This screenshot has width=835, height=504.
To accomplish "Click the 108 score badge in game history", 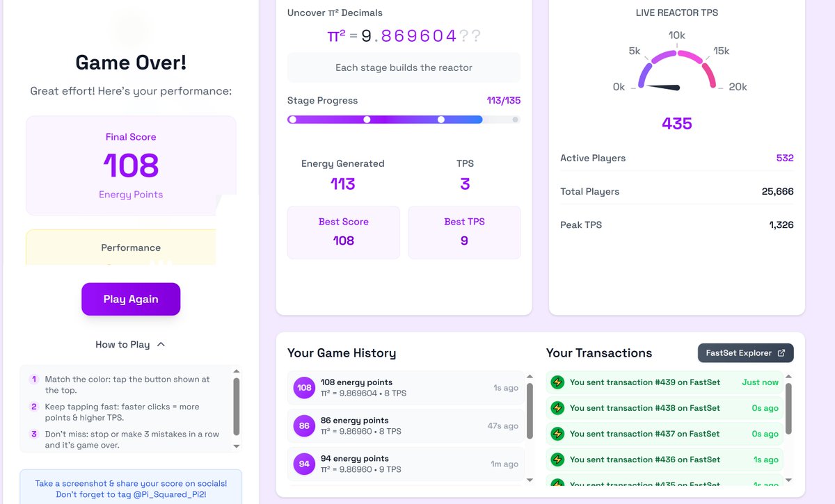I will click(304, 388).
